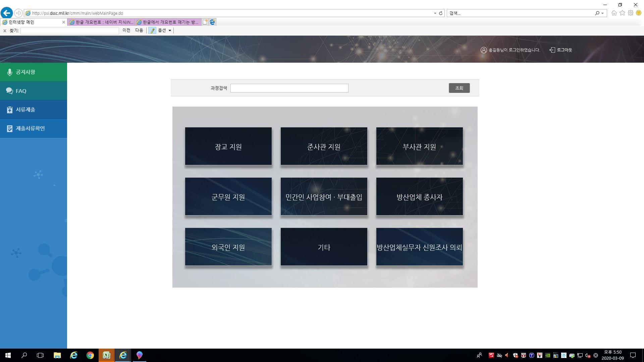Image resolution: width=644 pixels, height=362 pixels.
Task: Click the IE back arrow button
Action: pyautogui.click(x=7, y=13)
